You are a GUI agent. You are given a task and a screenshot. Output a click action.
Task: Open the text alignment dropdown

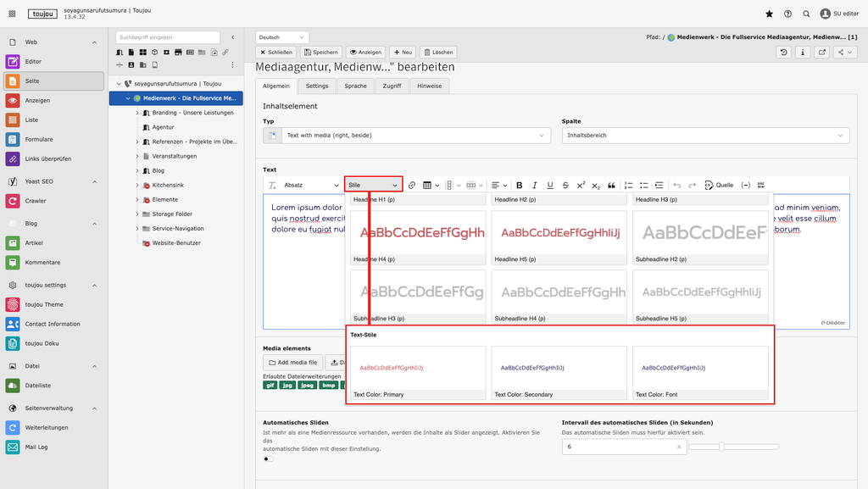(x=498, y=186)
